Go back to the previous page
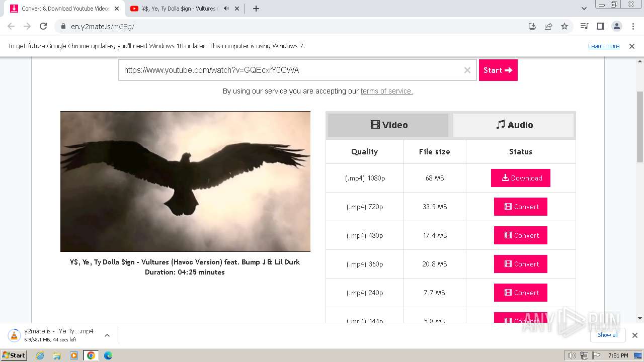This screenshot has width=644, height=362. pyautogui.click(x=11, y=27)
